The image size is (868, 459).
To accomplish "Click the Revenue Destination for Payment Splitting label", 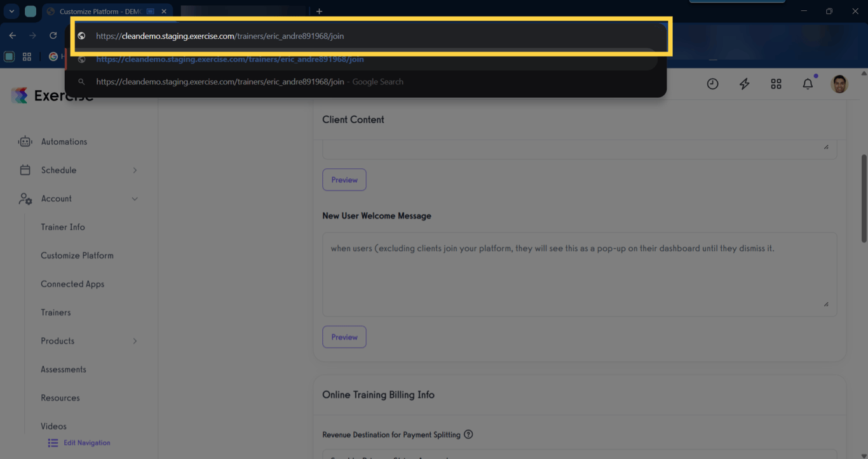I will pos(391,435).
